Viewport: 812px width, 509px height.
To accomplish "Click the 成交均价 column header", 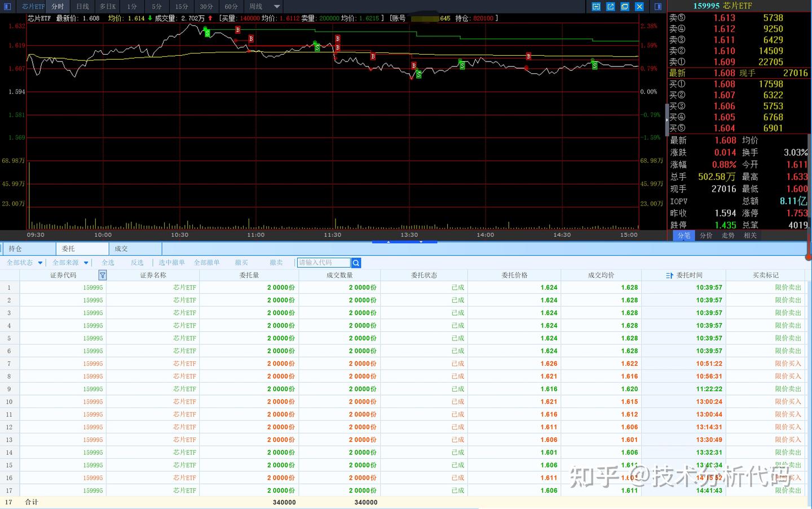I will [601, 275].
